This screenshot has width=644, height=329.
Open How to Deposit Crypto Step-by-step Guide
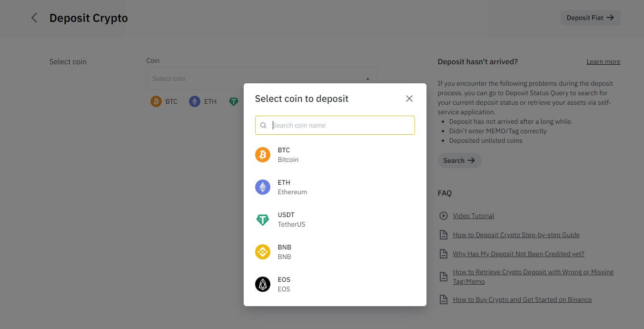(x=516, y=235)
